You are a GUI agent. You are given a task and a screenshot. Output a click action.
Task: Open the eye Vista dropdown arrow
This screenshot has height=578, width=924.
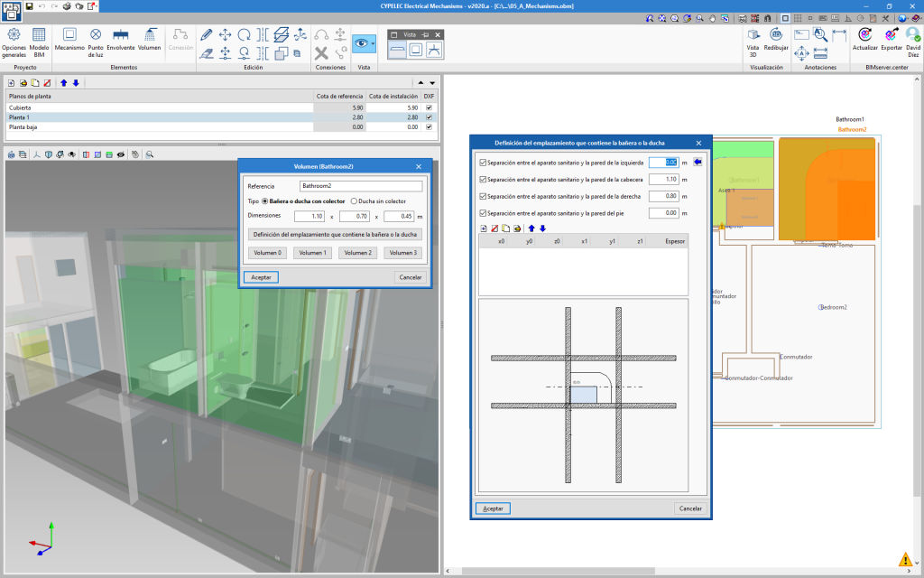pyautogui.click(x=373, y=43)
